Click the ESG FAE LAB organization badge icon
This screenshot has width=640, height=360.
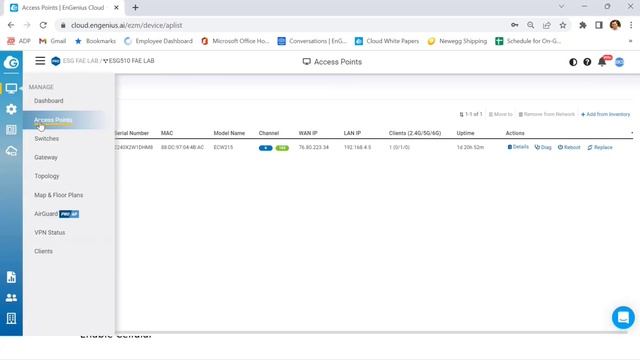pos(56,61)
